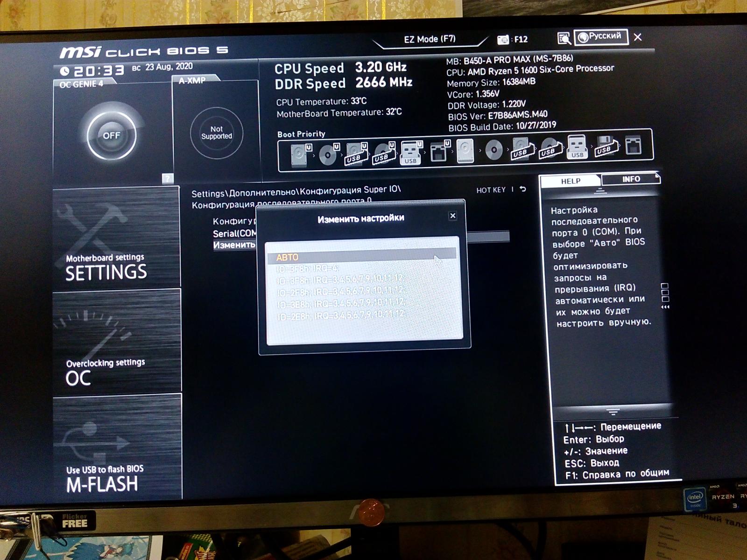Click the BIOS Ver E7B86AMS.M40 line
The image size is (747, 560).
(x=498, y=115)
